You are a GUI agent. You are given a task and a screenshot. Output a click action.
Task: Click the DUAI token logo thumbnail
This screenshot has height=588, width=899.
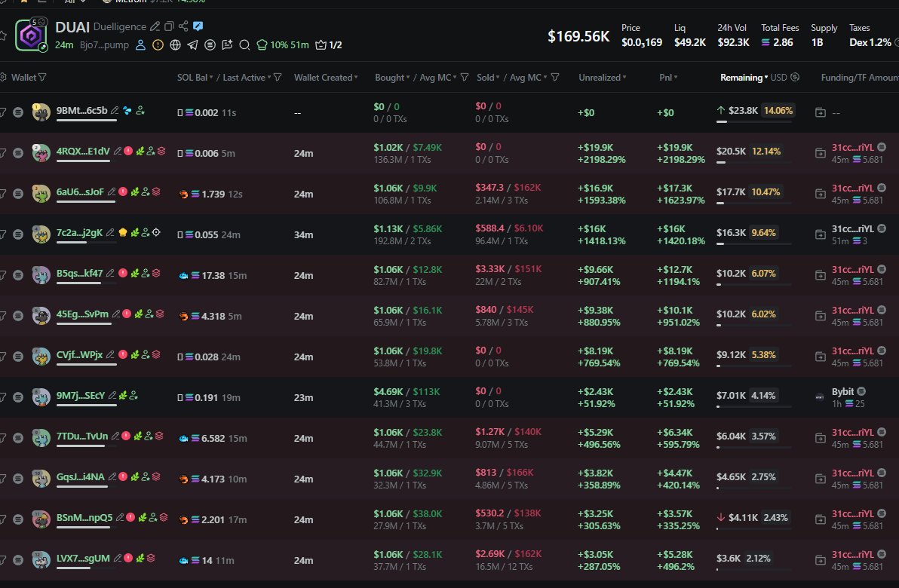click(32, 35)
